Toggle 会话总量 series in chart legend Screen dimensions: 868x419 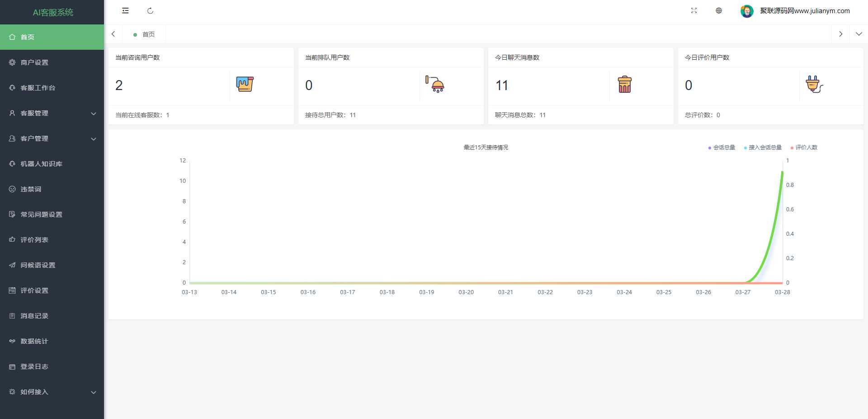(x=722, y=148)
